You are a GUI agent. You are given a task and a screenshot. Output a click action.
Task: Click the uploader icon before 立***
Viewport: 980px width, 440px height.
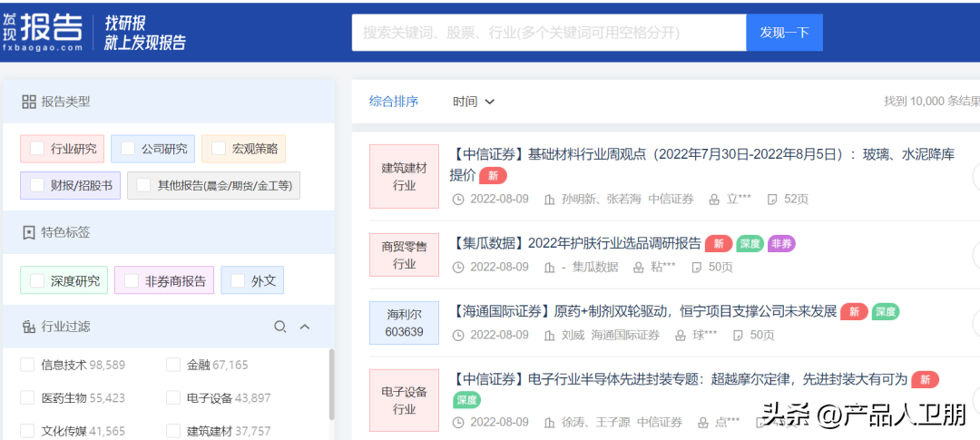[x=714, y=200]
